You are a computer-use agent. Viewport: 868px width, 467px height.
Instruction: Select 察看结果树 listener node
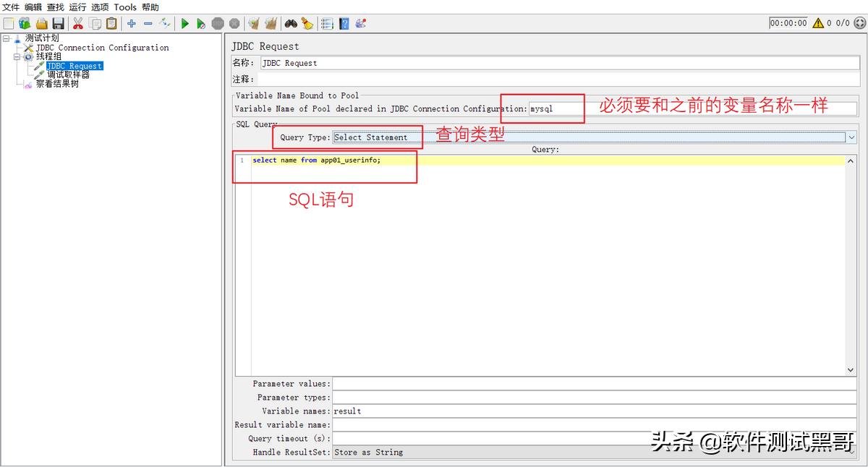click(57, 84)
